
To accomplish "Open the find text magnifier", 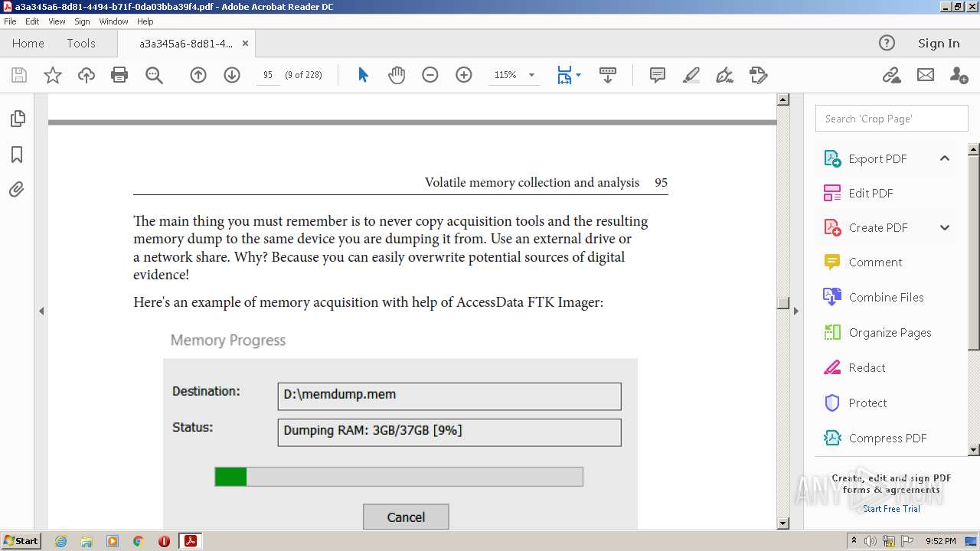I will click(154, 75).
